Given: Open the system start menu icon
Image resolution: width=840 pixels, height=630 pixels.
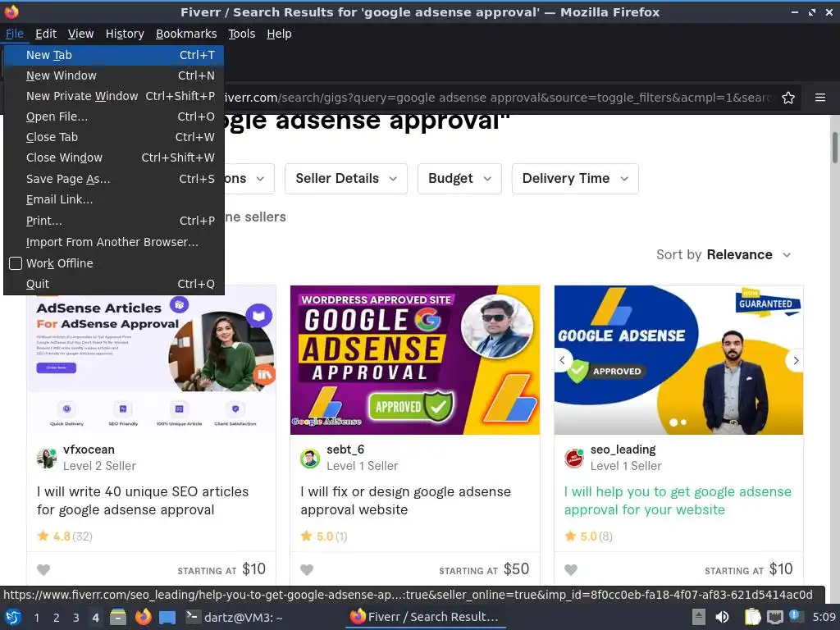Looking at the screenshot, I should pyautogui.click(x=12, y=617).
